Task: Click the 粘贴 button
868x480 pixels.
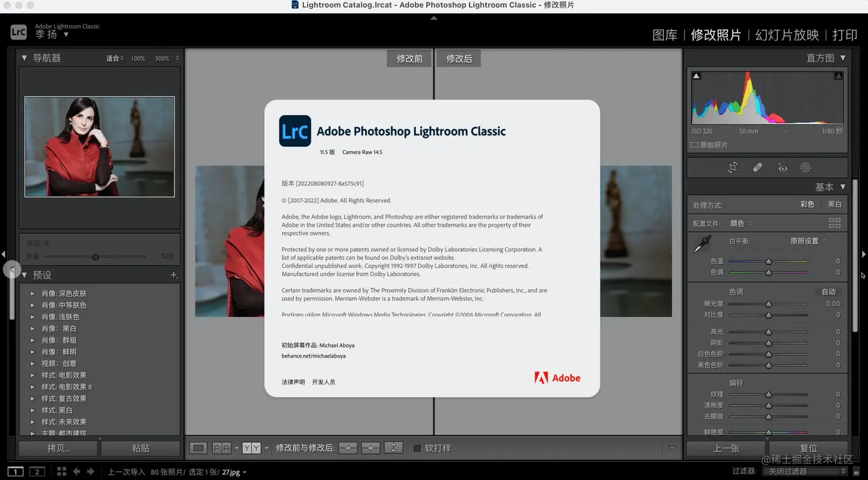Action: 141,448
